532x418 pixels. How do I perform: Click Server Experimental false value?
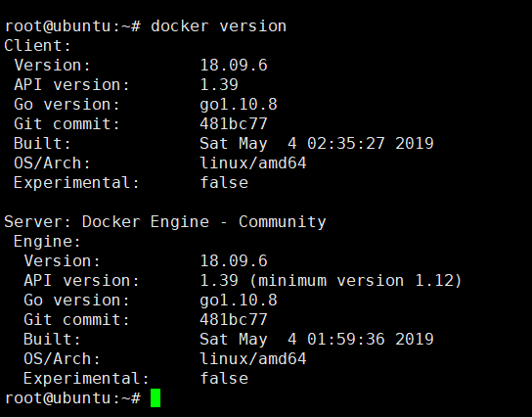224,378
